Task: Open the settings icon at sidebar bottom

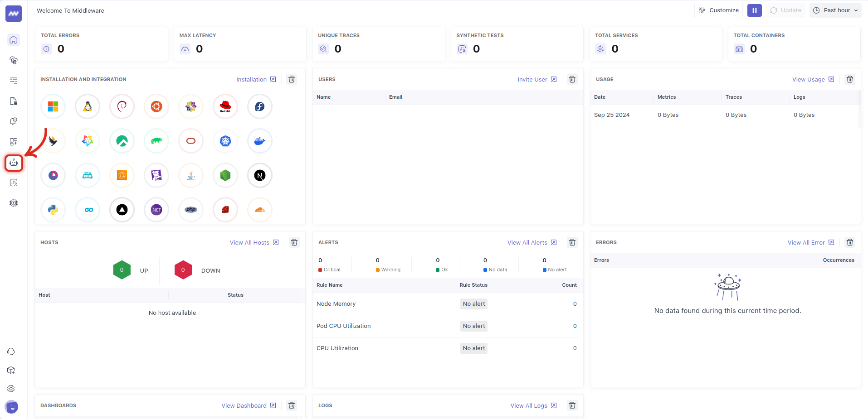Action: pos(11,389)
